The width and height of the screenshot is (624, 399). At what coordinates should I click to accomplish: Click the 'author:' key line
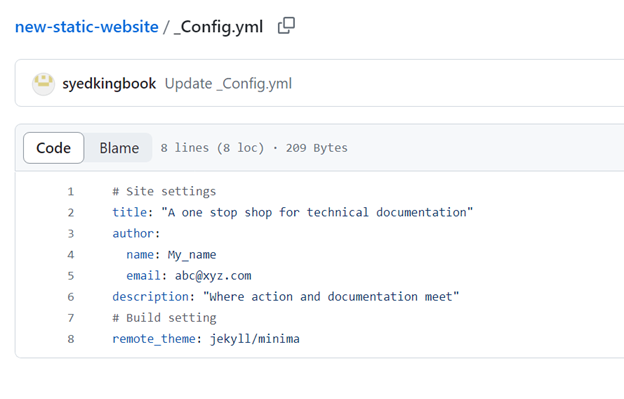pyautogui.click(x=136, y=234)
